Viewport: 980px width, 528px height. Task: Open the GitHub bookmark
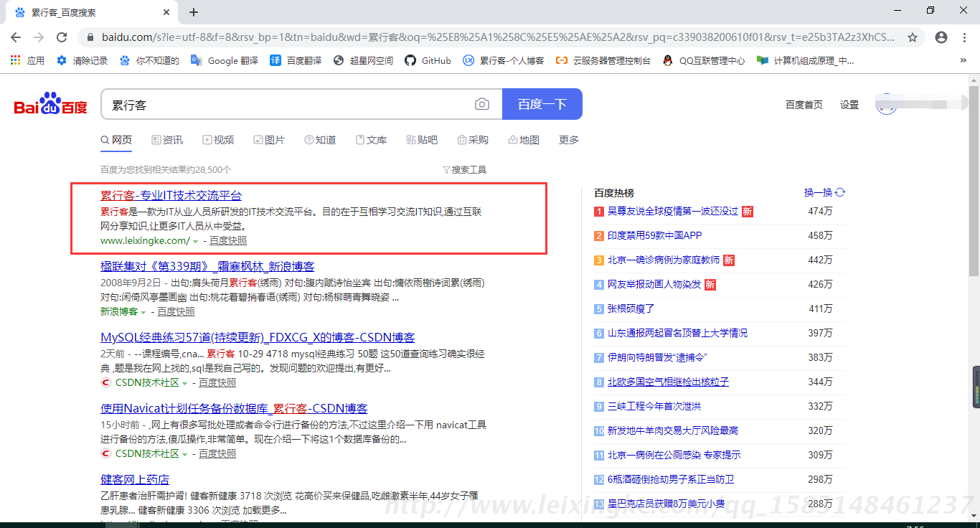(428, 60)
